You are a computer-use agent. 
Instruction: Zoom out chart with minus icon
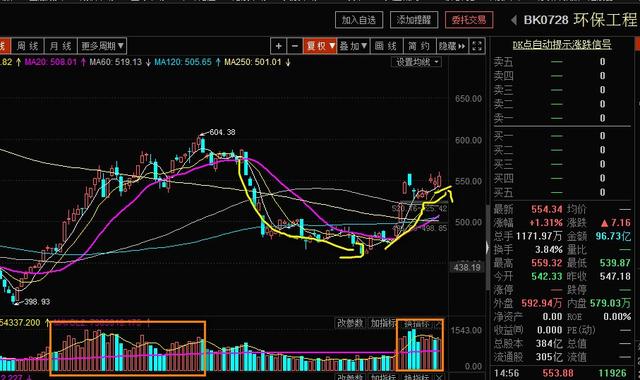295,46
